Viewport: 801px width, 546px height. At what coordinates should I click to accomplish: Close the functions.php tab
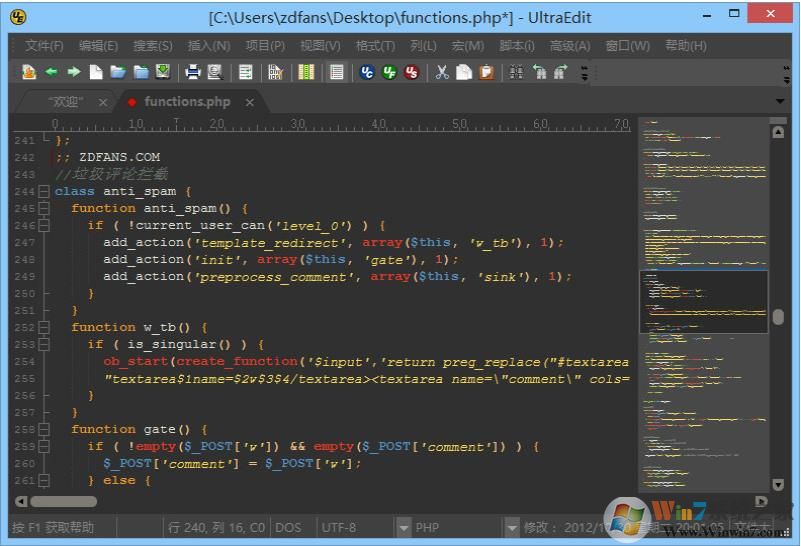click(250, 102)
